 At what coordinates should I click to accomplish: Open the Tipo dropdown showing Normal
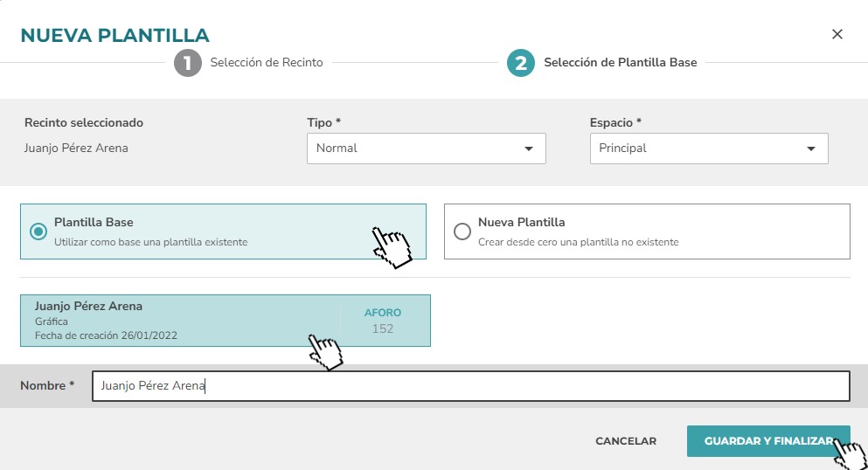tap(427, 149)
